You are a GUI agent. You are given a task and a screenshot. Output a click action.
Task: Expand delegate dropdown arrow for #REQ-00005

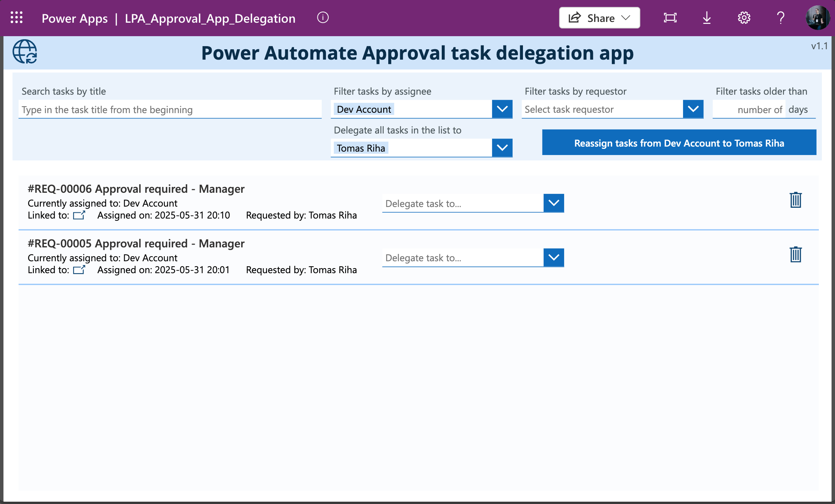click(554, 258)
